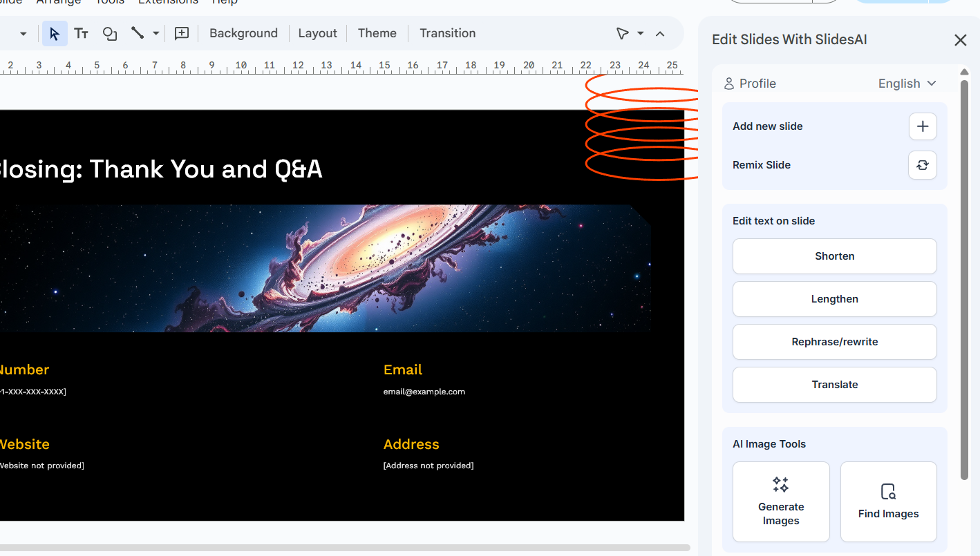
Task: Collapse the toolbar with the chevron
Action: pyautogui.click(x=660, y=32)
